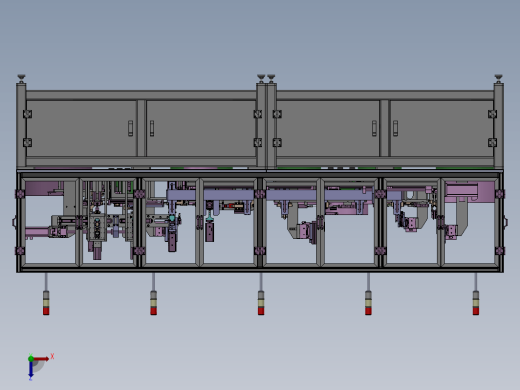Pick the handle on the far-left cabinet door
The image size is (520, 390).
[x=131, y=128]
